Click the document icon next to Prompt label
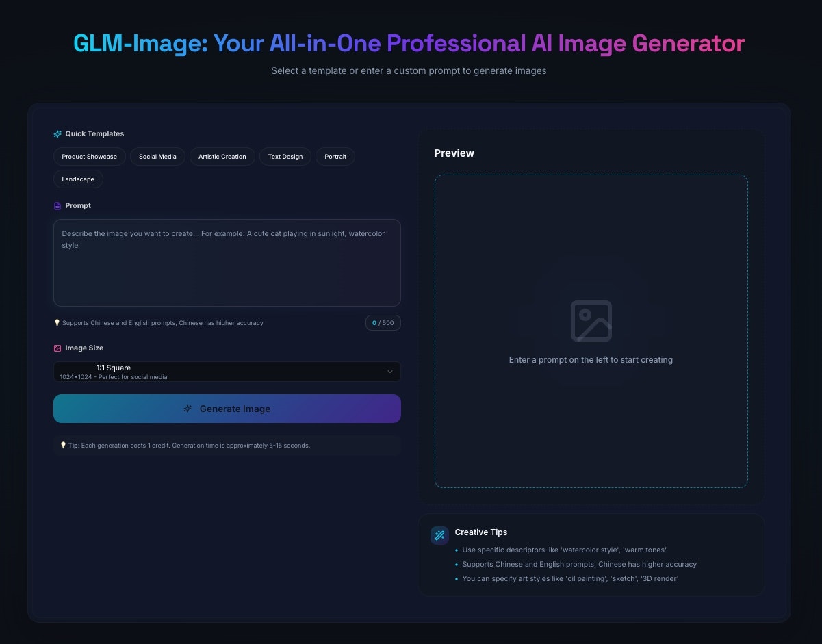Screen dimensions: 822x644 coord(57,205)
